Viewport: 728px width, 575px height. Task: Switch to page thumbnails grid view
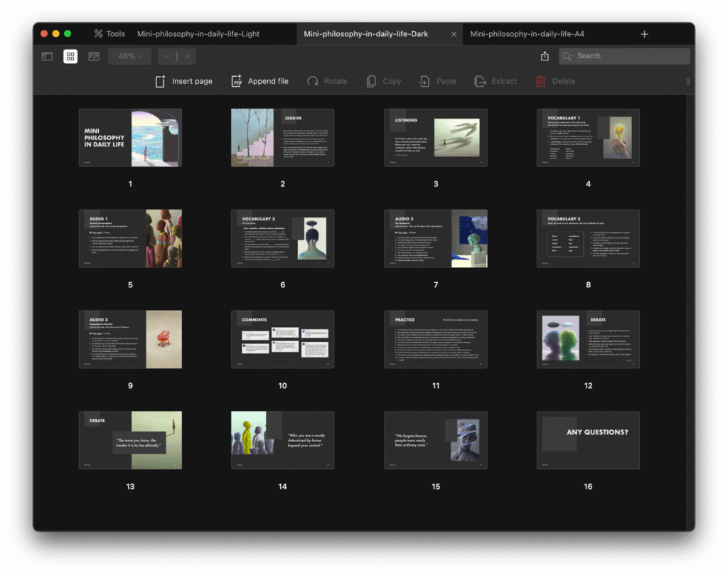pyautogui.click(x=70, y=56)
